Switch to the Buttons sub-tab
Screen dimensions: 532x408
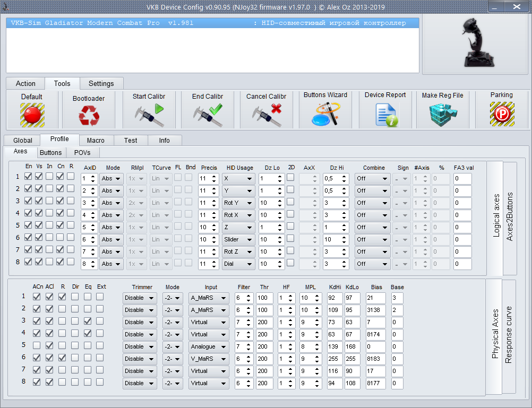pyautogui.click(x=50, y=153)
